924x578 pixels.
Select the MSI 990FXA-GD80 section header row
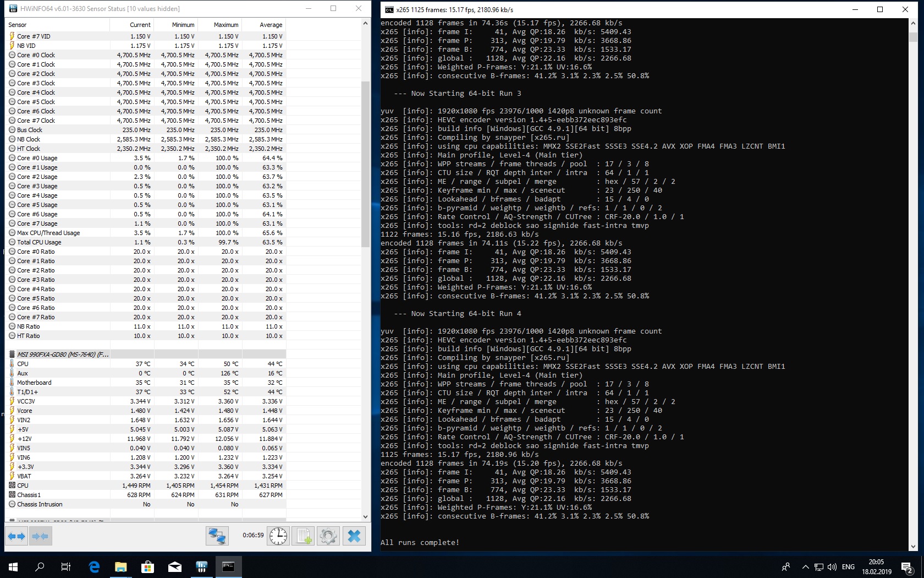(x=63, y=355)
